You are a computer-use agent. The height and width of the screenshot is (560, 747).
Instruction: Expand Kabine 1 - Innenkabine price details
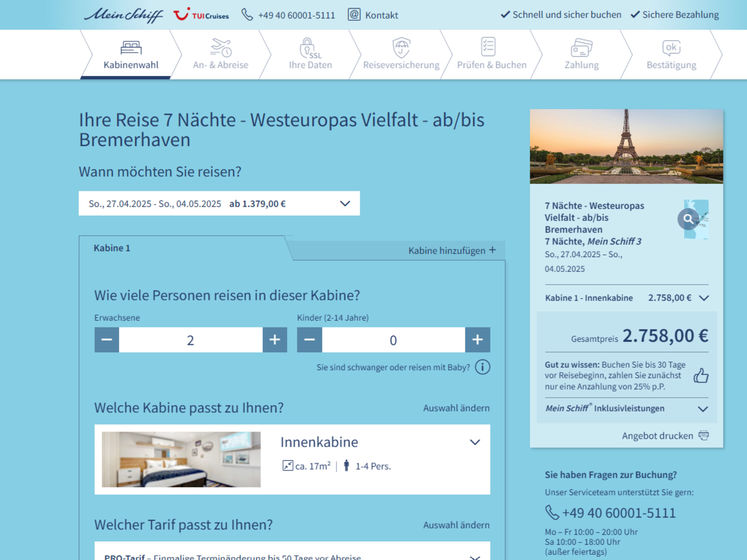point(704,298)
